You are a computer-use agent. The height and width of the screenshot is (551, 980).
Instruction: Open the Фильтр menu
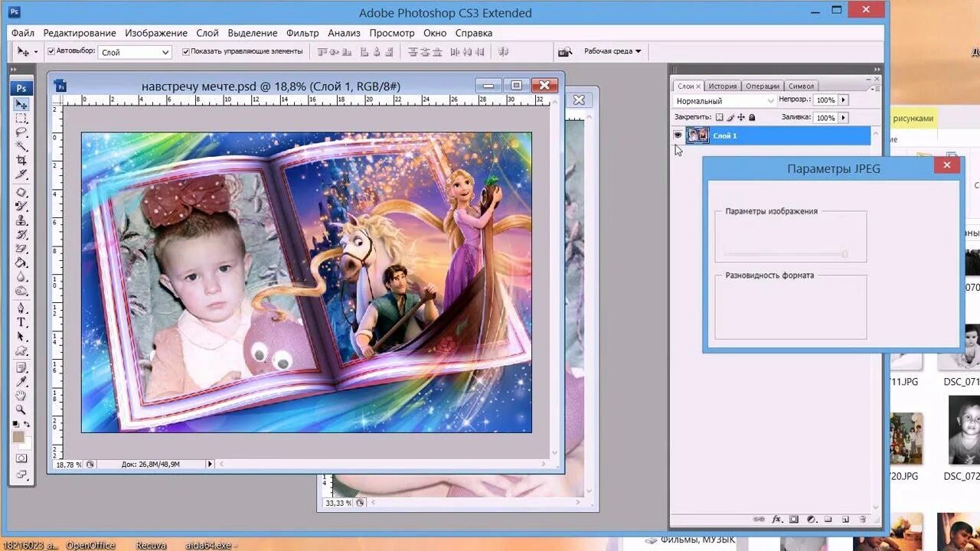coord(302,33)
